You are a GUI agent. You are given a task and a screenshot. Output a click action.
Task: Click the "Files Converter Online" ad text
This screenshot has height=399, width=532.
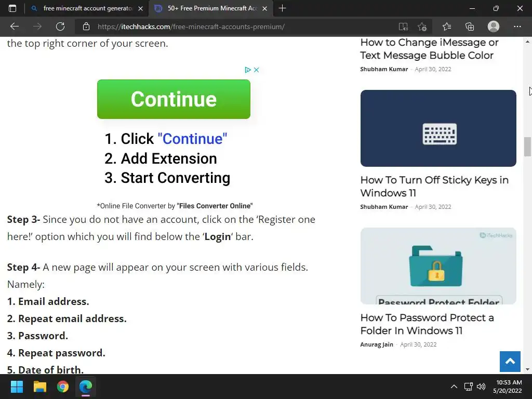[215, 206]
